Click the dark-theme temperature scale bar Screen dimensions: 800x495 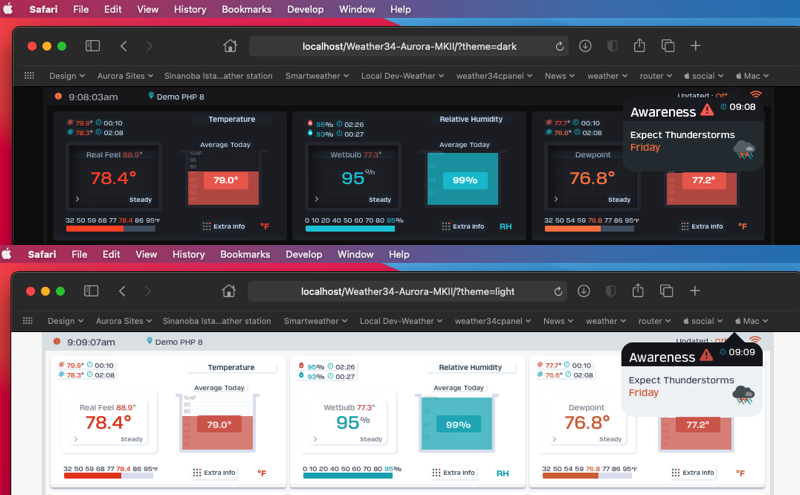(110, 229)
